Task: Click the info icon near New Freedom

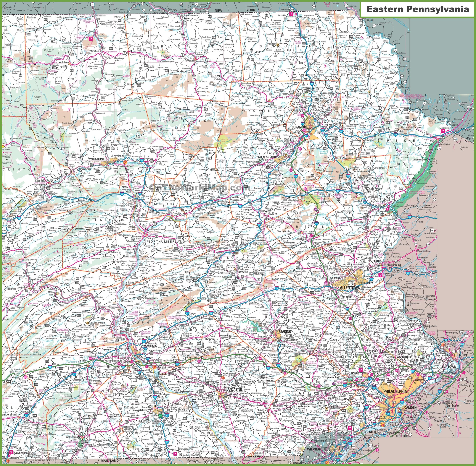Action: pos(175,454)
